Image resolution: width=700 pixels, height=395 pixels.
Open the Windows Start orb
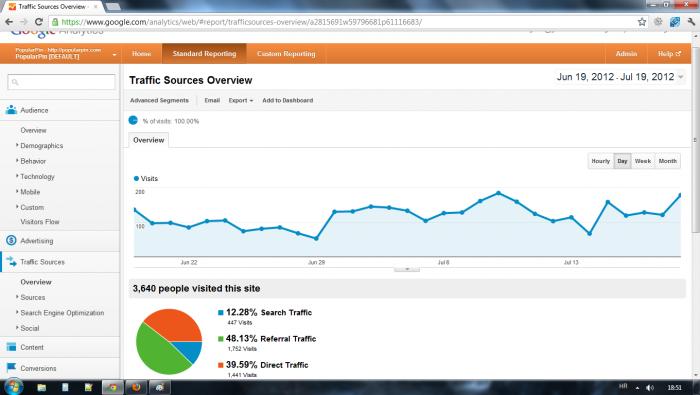pos(12,387)
